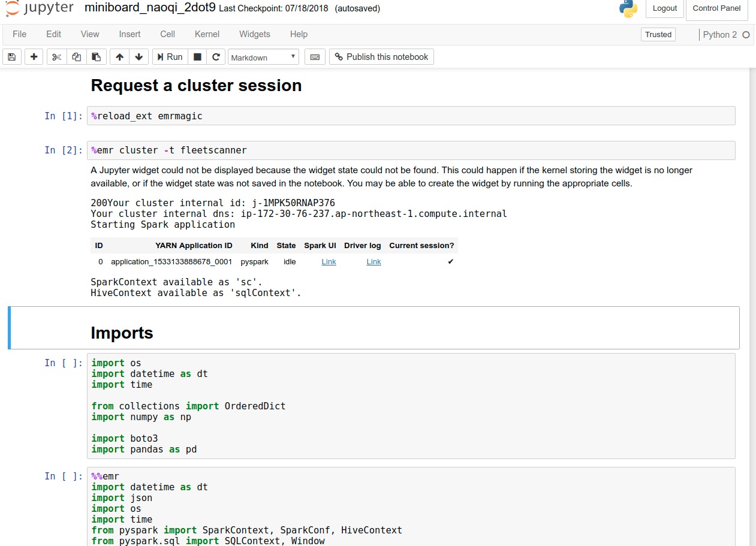Image resolution: width=756 pixels, height=546 pixels.
Task: Open the Cell menu
Action: point(167,34)
